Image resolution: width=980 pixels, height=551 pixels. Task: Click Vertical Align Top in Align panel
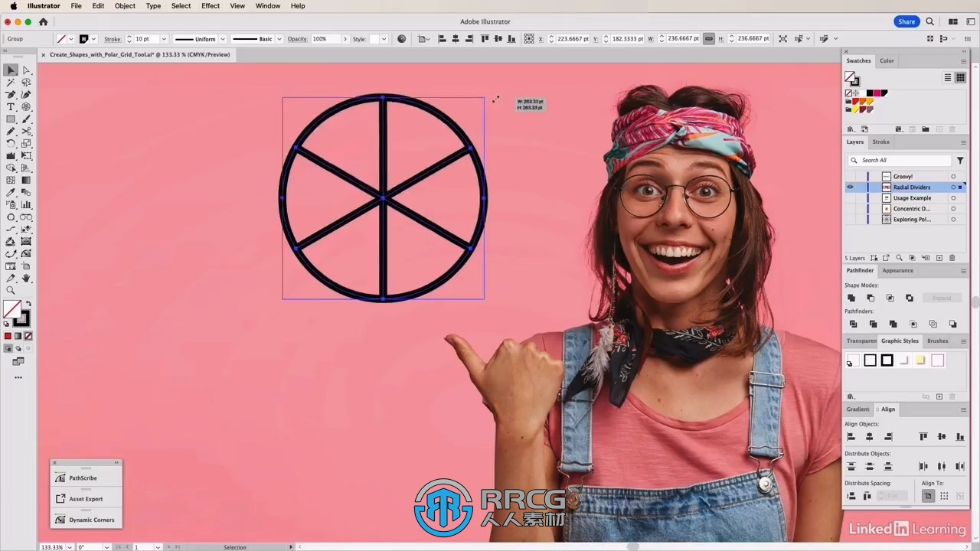(x=923, y=437)
